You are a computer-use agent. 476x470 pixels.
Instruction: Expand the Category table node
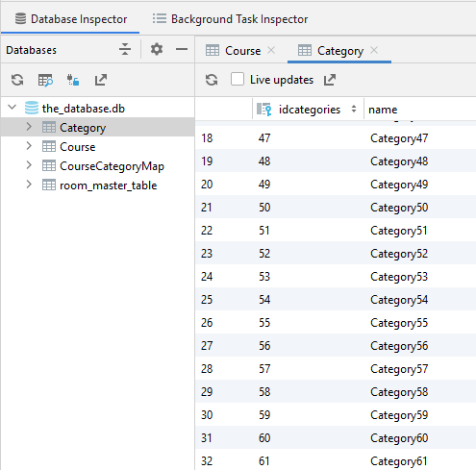tap(29, 127)
